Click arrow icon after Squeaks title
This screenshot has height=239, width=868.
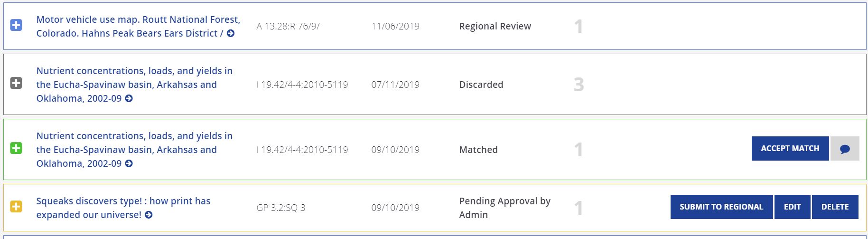click(149, 215)
